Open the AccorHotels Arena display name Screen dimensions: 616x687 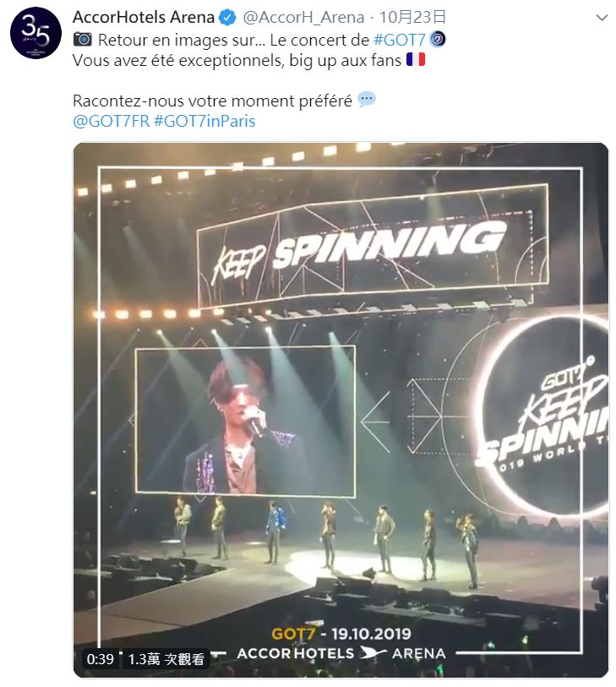(144, 17)
